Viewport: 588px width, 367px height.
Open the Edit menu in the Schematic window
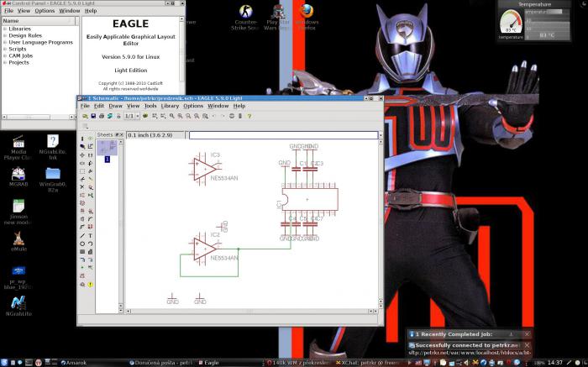point(98,106)
